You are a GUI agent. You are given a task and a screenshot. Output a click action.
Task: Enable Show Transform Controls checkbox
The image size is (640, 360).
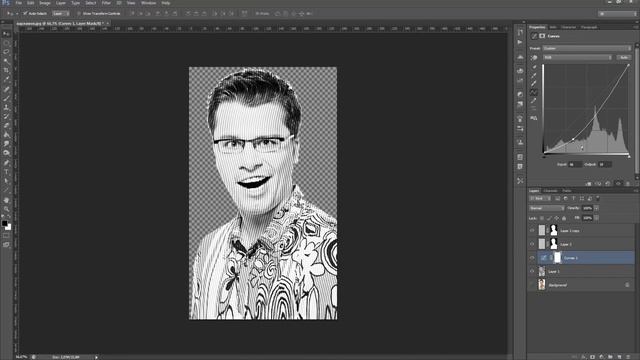[x=79, y=13]
